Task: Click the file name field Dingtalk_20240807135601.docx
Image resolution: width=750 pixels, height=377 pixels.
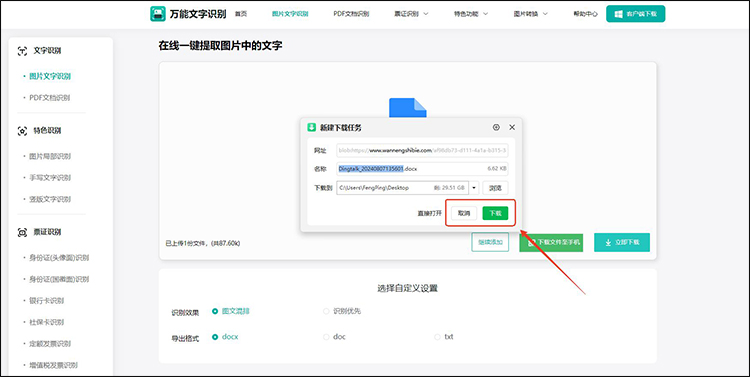Action: (x=422, y=169)
